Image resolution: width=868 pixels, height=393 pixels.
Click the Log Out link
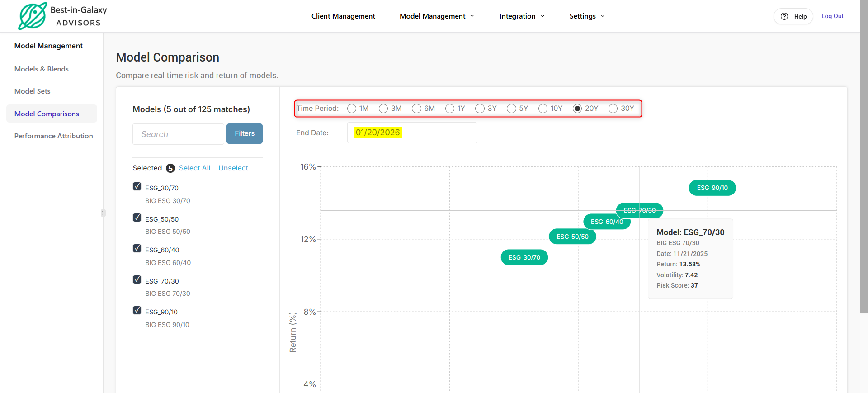[832, 16]
